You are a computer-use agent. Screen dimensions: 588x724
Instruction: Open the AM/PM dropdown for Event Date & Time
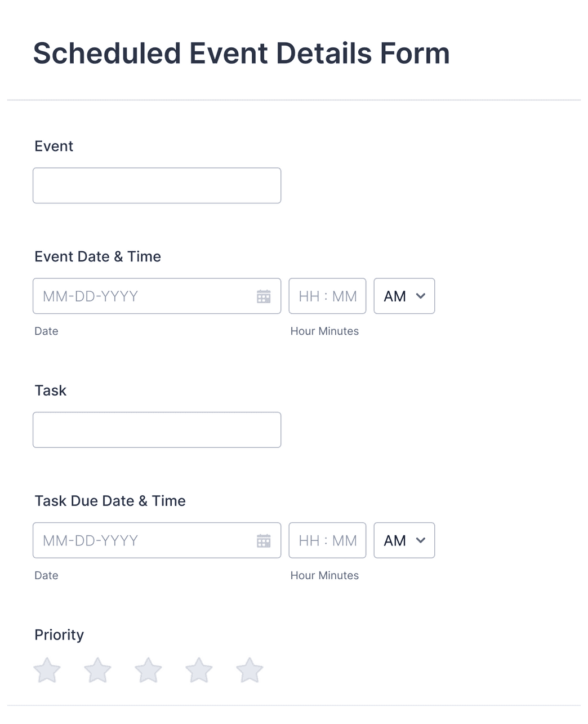click(x=404, y=296)
